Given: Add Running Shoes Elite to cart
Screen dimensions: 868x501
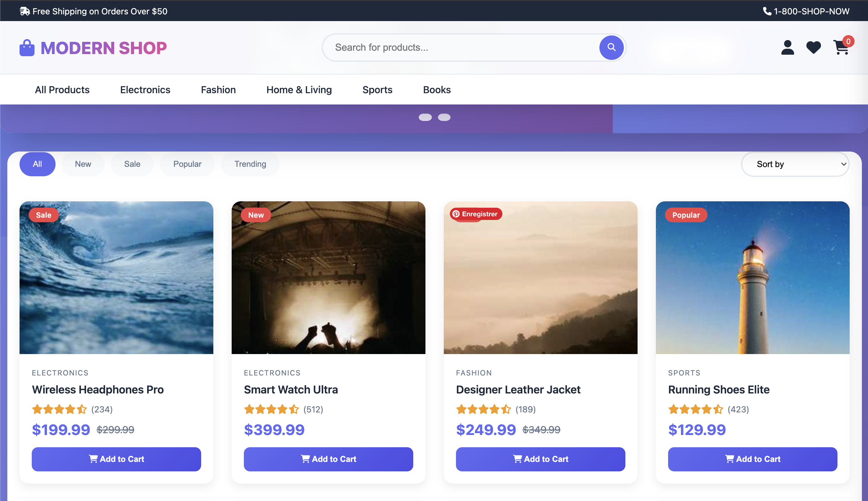Looking at the screenshot, I should coord(752,459).
